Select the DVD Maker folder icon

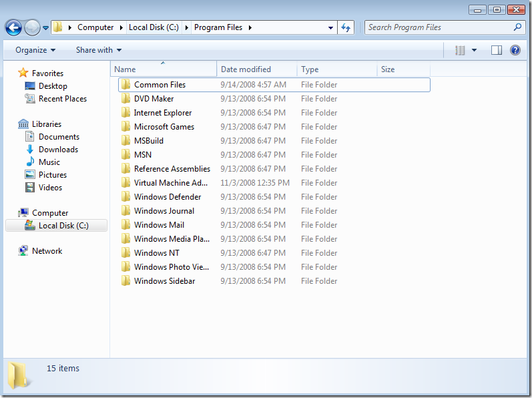coord(125,98)
